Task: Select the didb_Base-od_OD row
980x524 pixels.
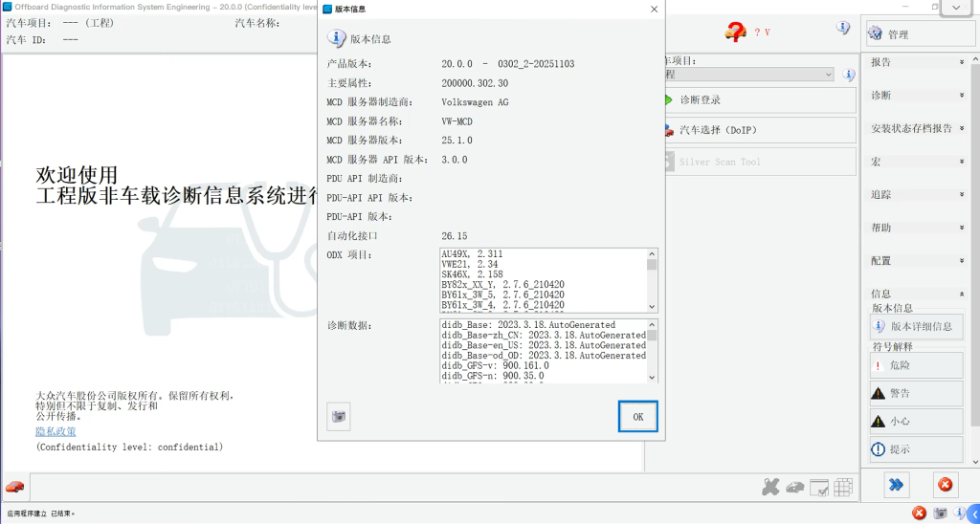Action: (544, 356)
